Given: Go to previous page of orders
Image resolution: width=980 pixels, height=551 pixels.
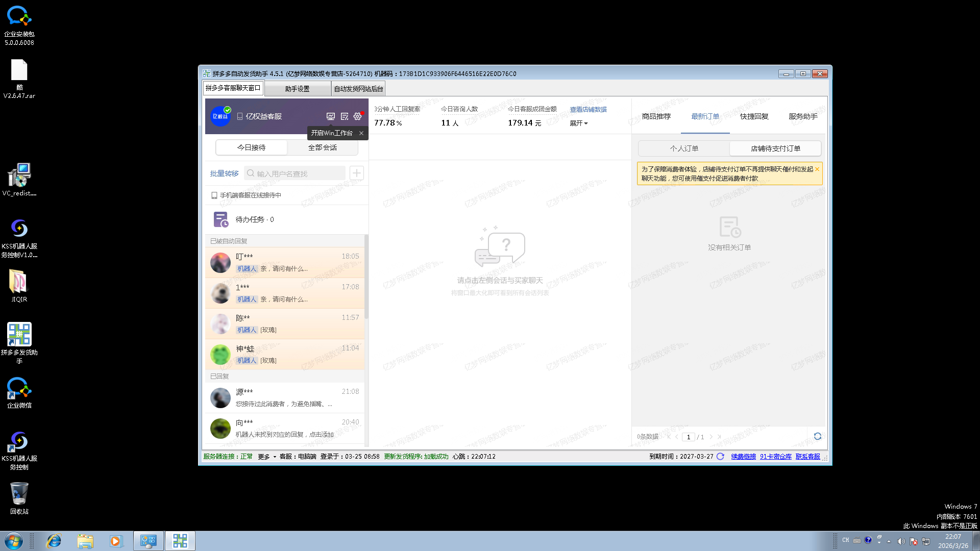Looking at the screenshot, I should [x=677, y=437].
